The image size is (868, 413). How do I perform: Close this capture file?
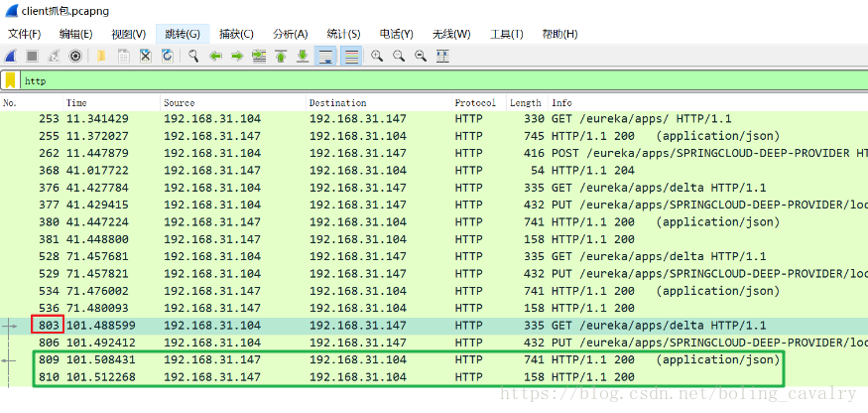(x=145, y=56)
